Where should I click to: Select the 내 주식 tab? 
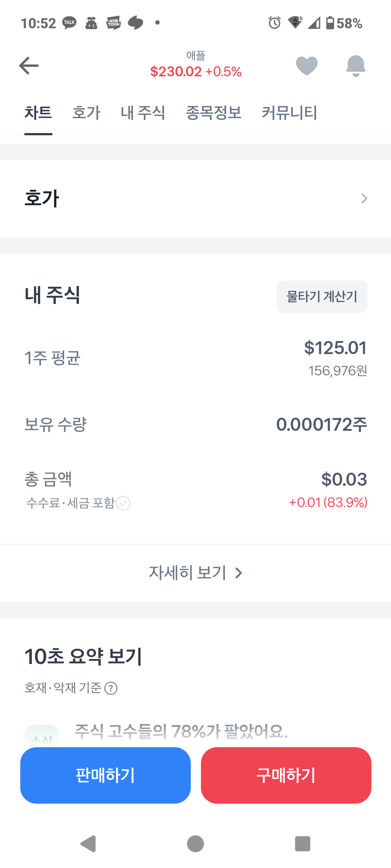143,112
